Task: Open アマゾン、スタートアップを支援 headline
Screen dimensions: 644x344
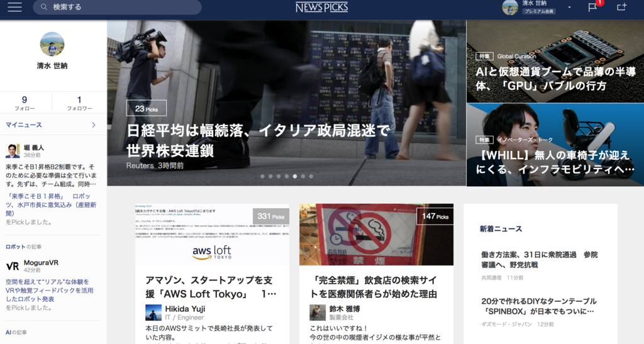Action: (210, 287)
